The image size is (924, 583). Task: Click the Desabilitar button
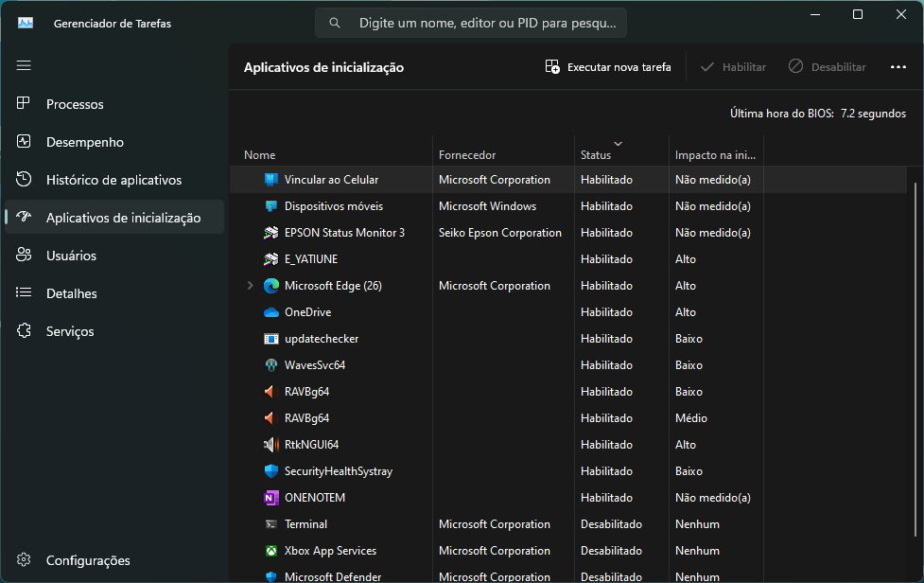coord(827,67)
